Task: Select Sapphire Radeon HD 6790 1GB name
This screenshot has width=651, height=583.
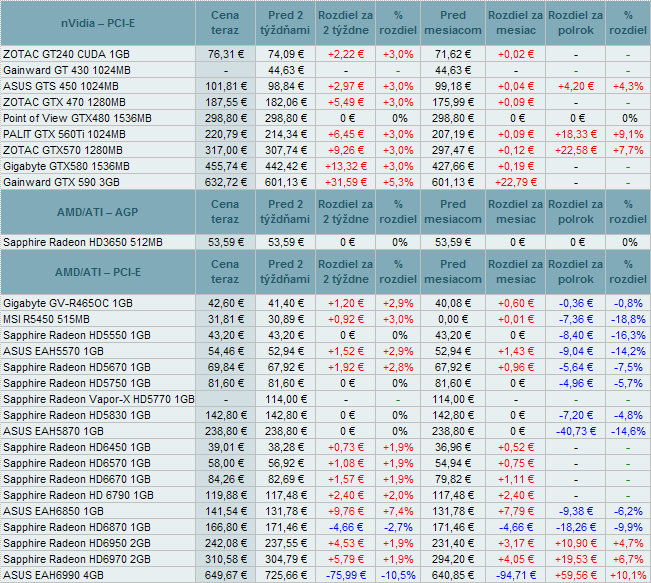Action: pyautogui.click(x=78, y=495)
